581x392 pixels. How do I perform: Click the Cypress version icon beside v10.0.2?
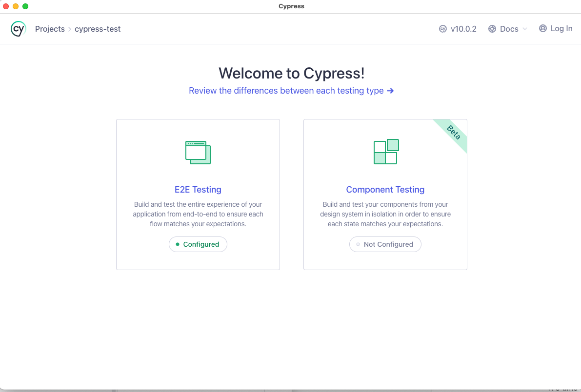(x=443, y=29)
